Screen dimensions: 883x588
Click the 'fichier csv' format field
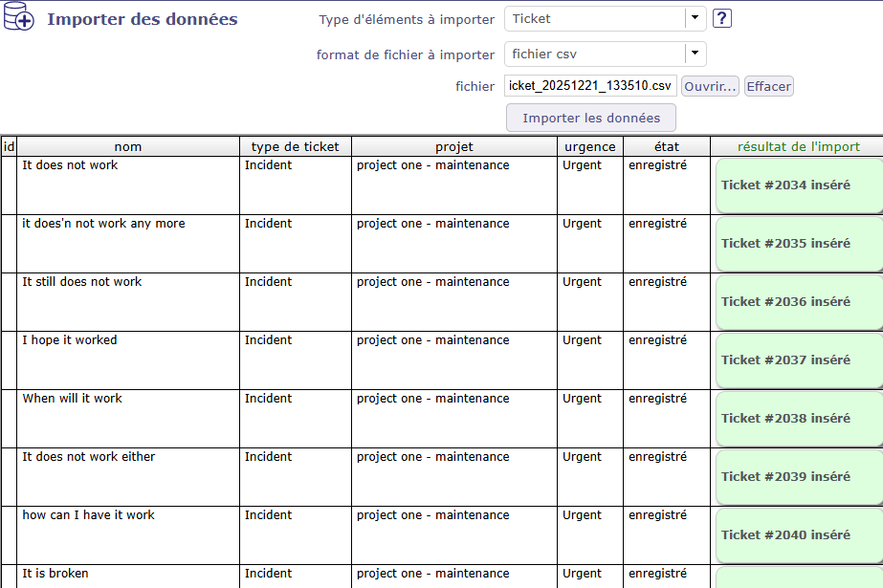coord(594,54)
